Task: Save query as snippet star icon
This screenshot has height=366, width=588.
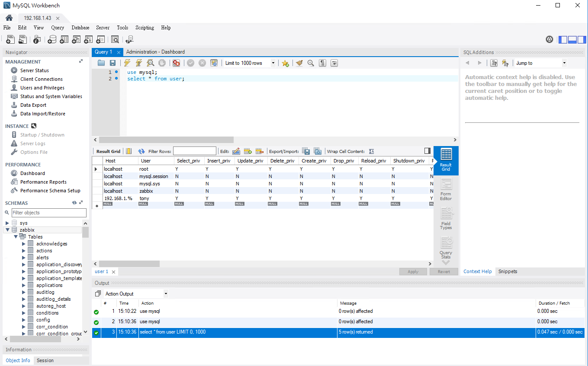Action: [285, 63]
